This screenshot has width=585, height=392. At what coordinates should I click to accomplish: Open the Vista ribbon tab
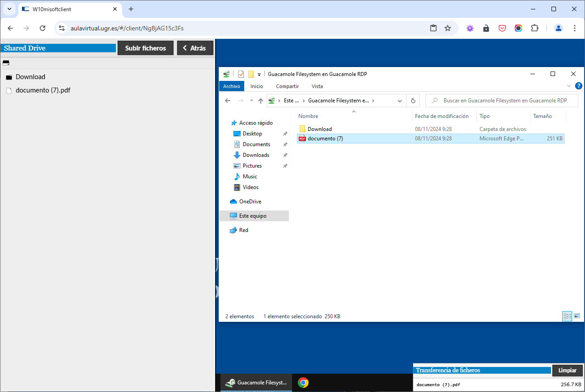[x=317, y=86]
